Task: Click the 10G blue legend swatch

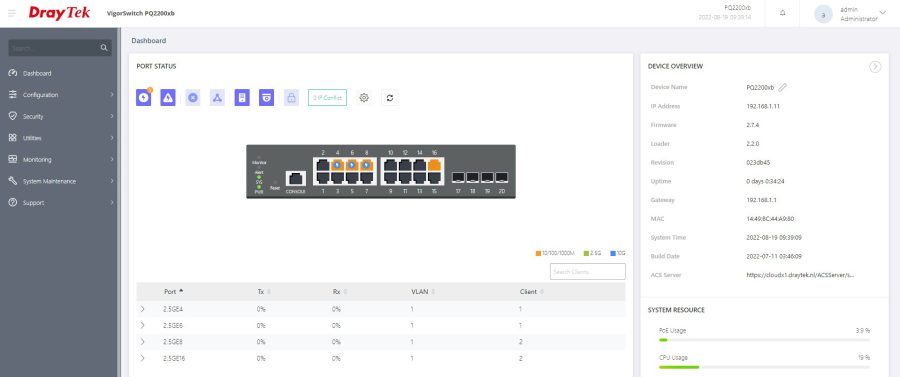Action: click(x=613, y=253)
